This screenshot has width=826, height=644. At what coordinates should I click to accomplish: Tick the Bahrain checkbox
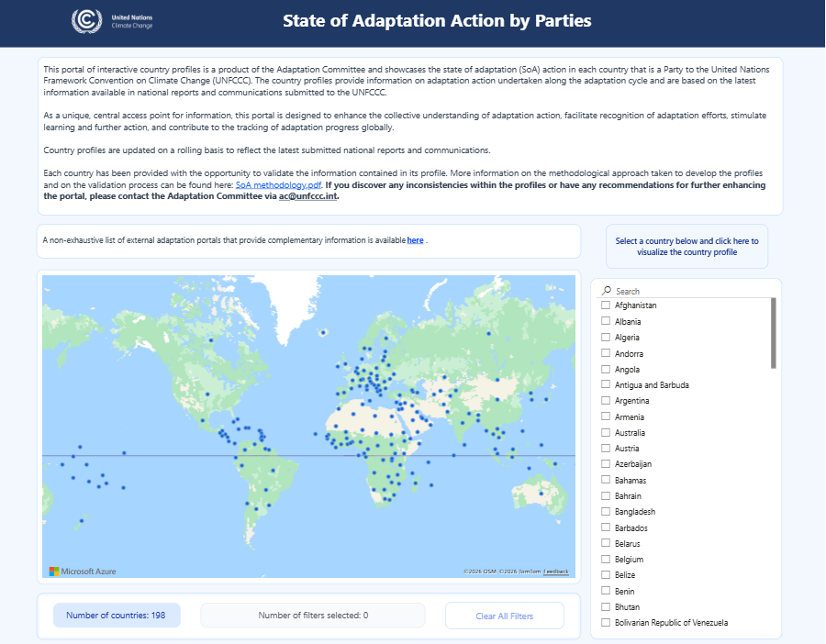click(x=606, y=496)
